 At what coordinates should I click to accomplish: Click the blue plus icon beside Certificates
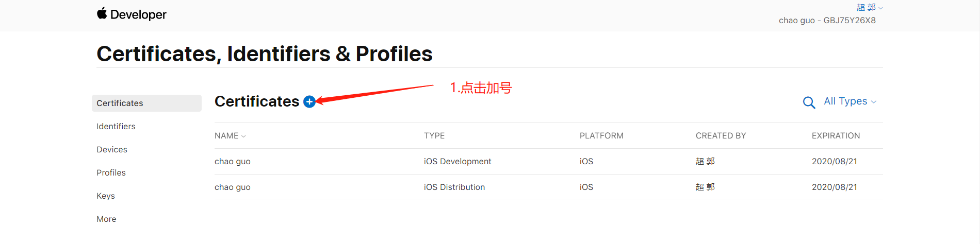point(309,102)
